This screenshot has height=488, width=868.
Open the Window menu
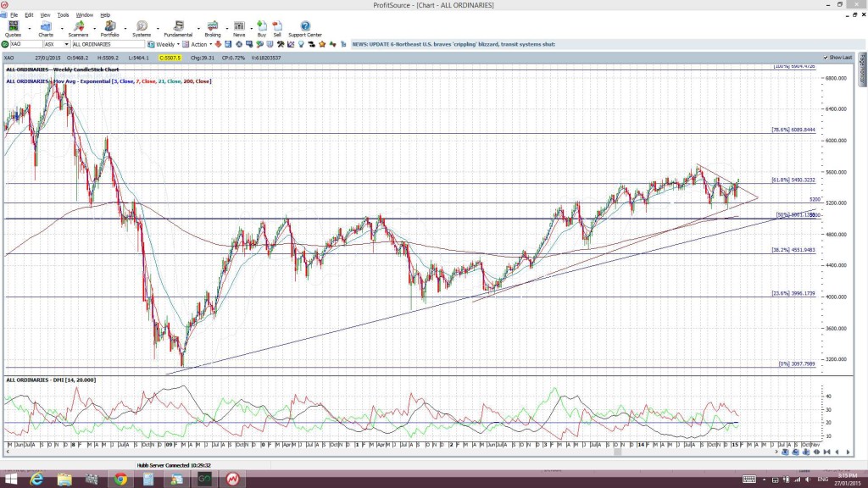tap(84, 15)
